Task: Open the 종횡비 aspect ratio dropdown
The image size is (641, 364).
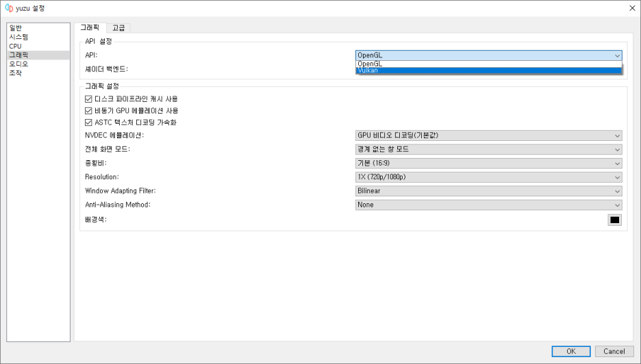Action: pyautogui.click(x=488, y=163)
